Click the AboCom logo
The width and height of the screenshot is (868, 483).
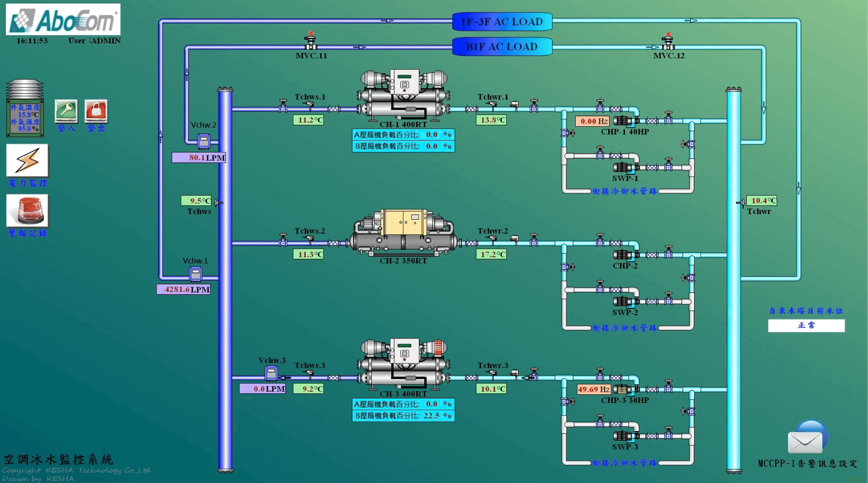63,20
